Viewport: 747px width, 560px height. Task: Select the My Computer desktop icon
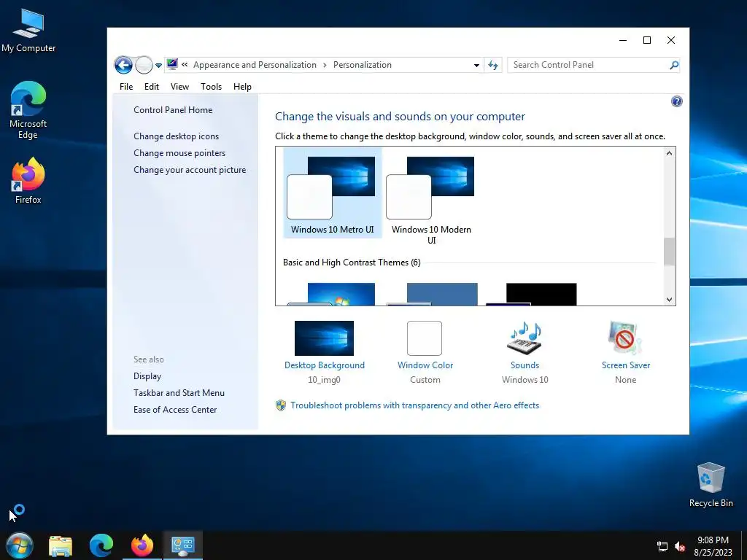pyautogui.click(x=28, y=31)
